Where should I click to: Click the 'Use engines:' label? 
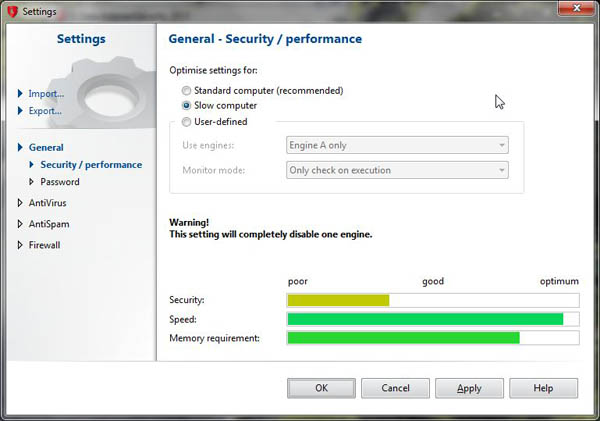pos(208,145)
